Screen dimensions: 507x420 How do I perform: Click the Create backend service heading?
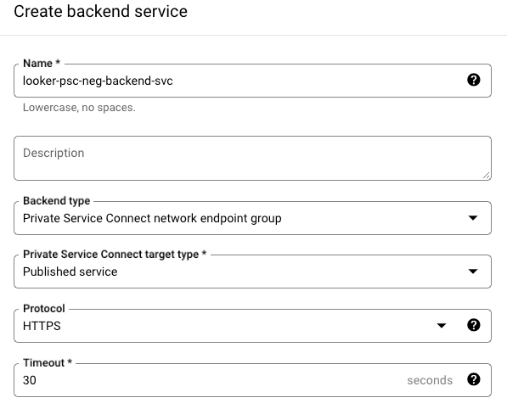100,12
